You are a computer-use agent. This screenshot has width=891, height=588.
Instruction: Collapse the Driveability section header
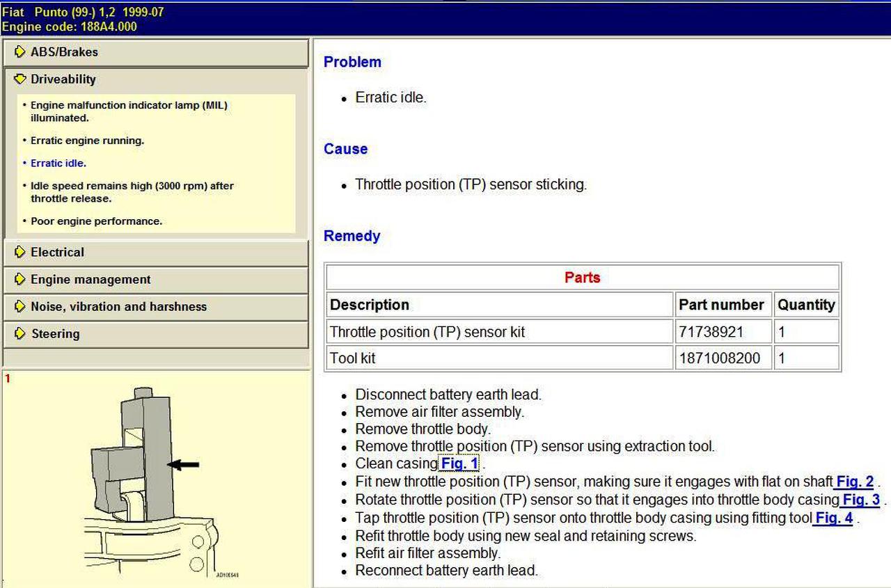(156, 79)
